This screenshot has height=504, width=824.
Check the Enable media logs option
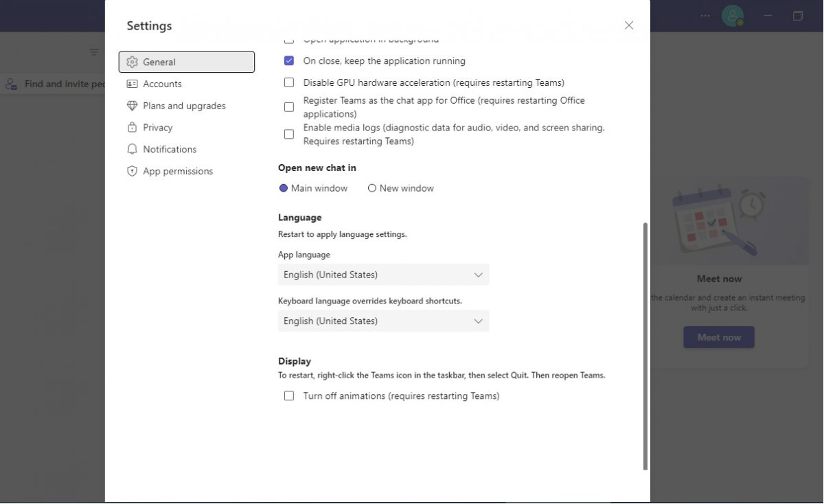tap(289, 134)
